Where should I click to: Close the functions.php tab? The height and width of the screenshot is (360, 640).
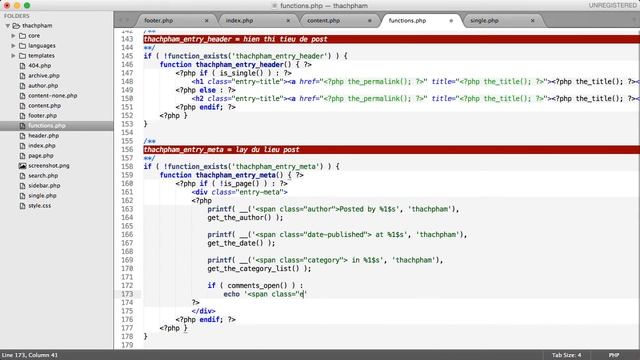[451, 20]
